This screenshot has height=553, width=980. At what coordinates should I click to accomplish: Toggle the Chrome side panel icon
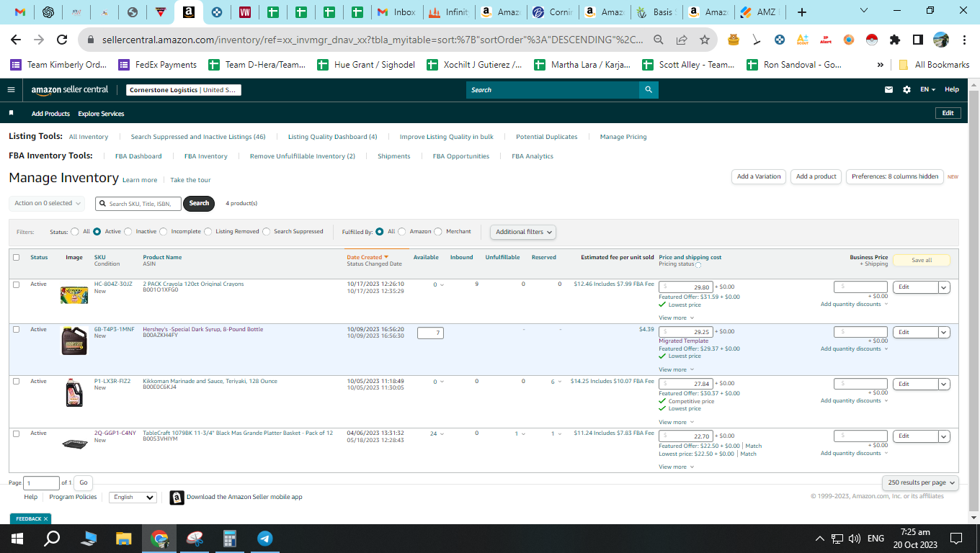coord(918,40)
